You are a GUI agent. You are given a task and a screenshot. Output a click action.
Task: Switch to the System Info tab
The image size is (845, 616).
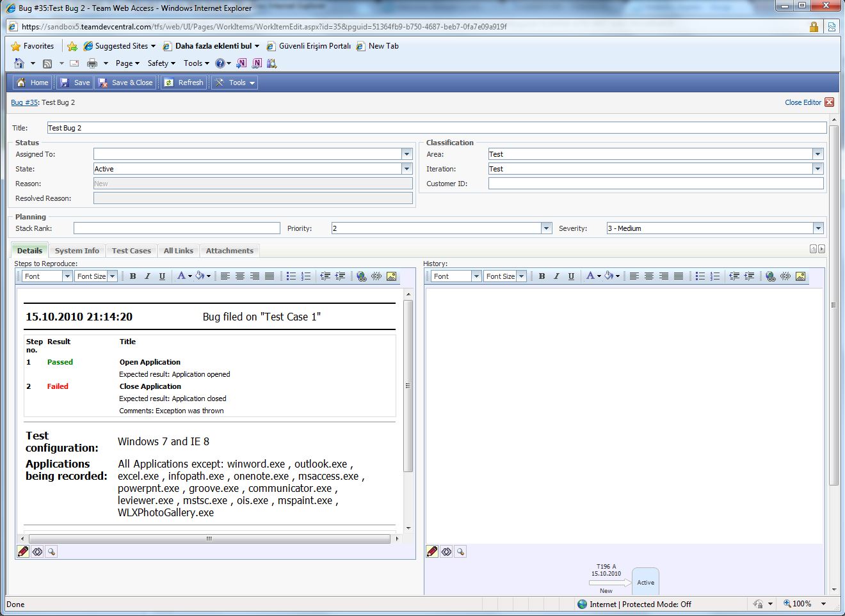click(77, 251)
